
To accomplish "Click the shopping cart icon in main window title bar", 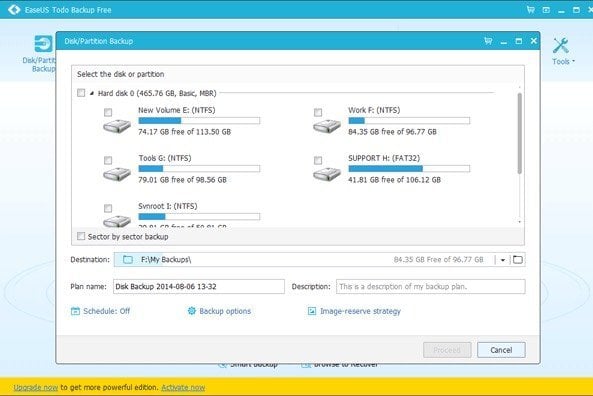I will 531,10.
